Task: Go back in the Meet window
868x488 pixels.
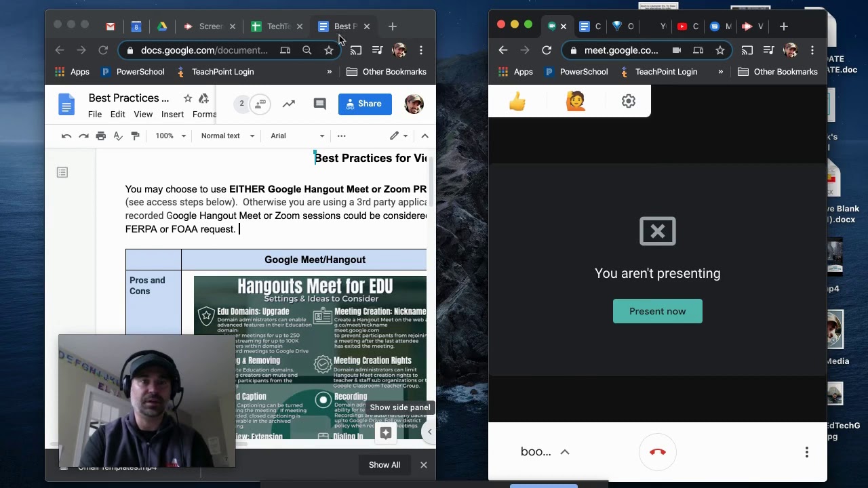Action: coord(503,50)
